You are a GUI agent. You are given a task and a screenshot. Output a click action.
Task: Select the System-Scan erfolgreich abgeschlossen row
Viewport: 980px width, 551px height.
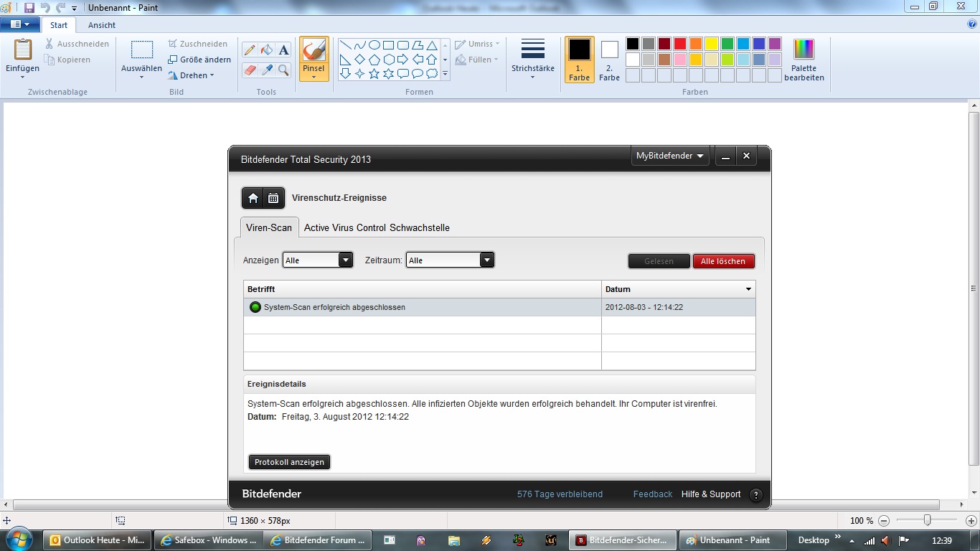pyautogui.click(x=499, y=307)
